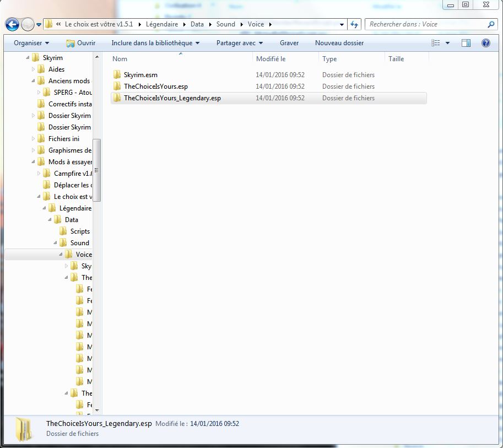Click 'Modifié le' date in details pane
The height and width of the screenshot is (448, 503).
click(215, 424)
